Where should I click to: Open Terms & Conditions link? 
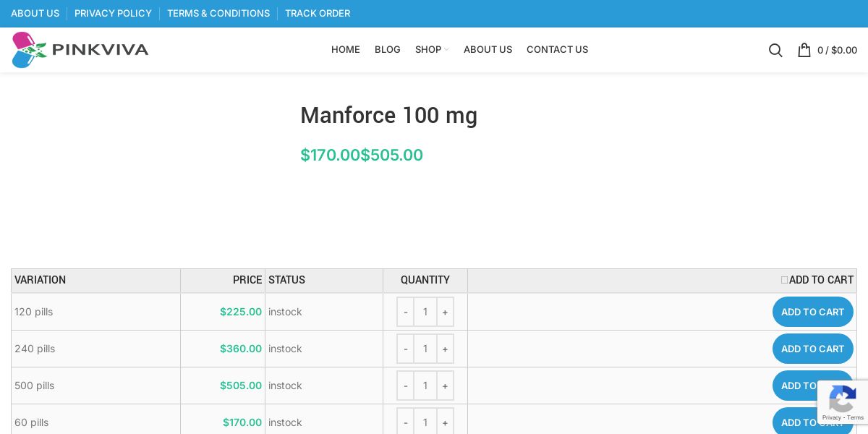[218, 13]
